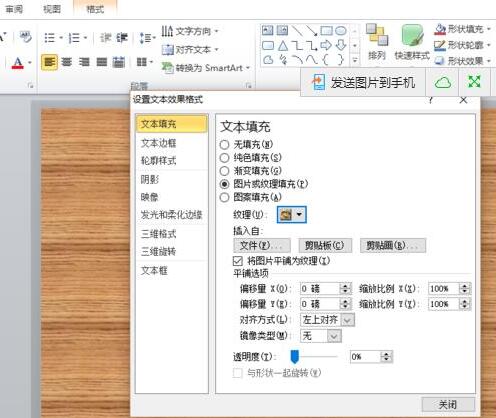Select 纯色填充 solid fill option
This screenshot has width=496, height=418.
point(224,158)
